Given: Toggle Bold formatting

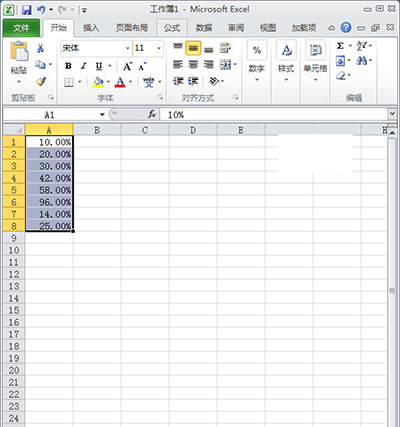Looking at the screenshot, I should click(68, 66).
